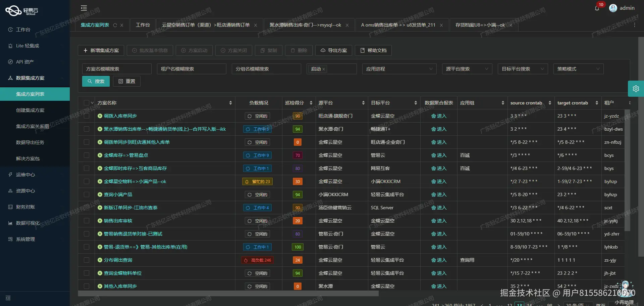Refresh the 集成方案列表 tab

[115, 25]
